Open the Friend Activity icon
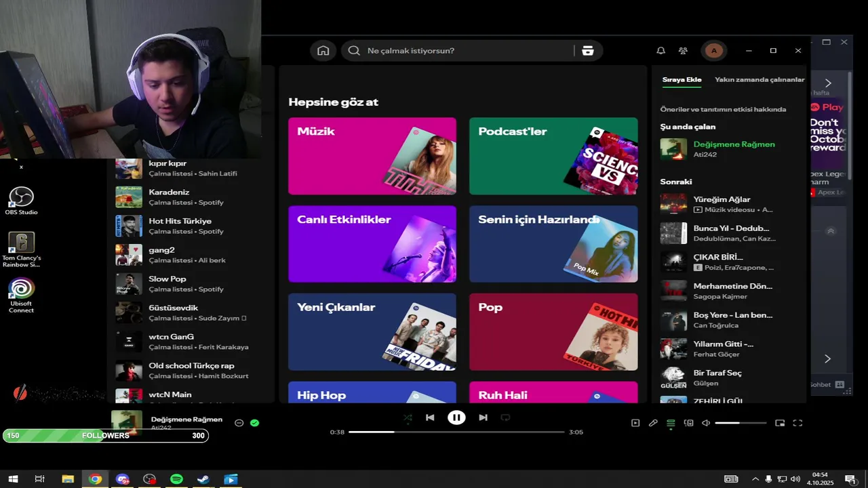This screenshot has height=488, width=868. [683, 51]
